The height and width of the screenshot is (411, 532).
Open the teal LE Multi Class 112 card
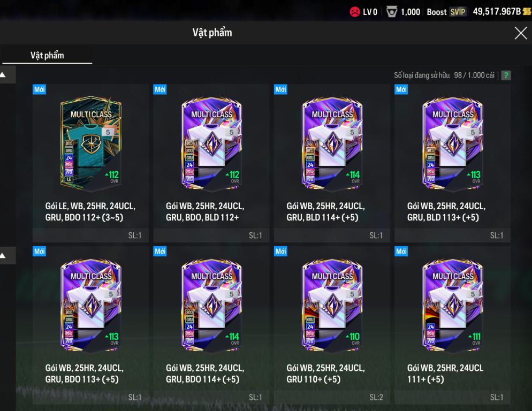coord(90,163)
